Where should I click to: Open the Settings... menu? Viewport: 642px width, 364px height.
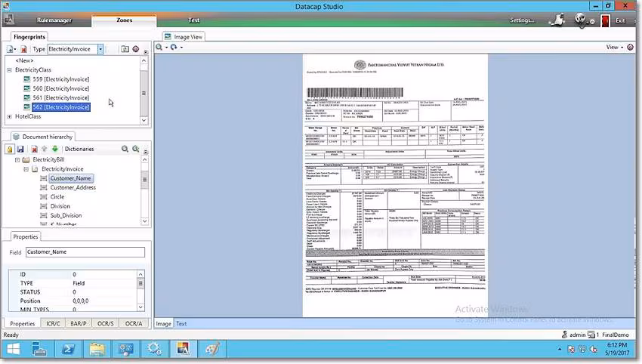click(522, 20)
